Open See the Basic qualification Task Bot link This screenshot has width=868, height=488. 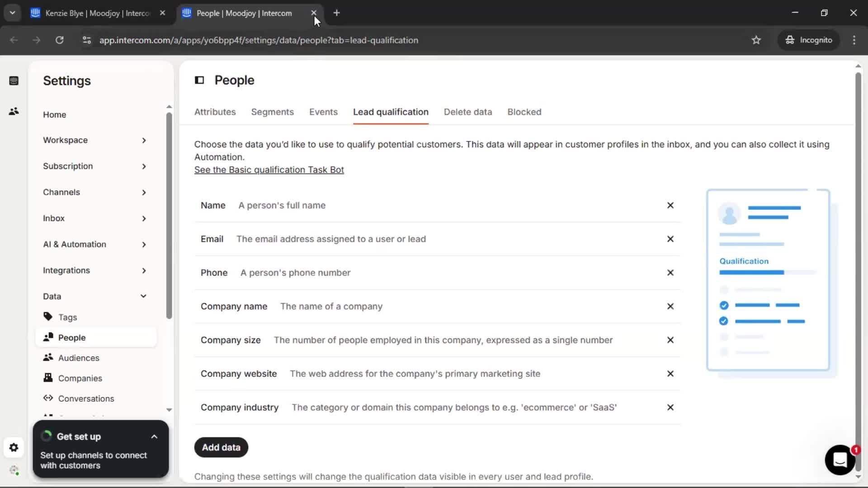(x=269, y=170)
